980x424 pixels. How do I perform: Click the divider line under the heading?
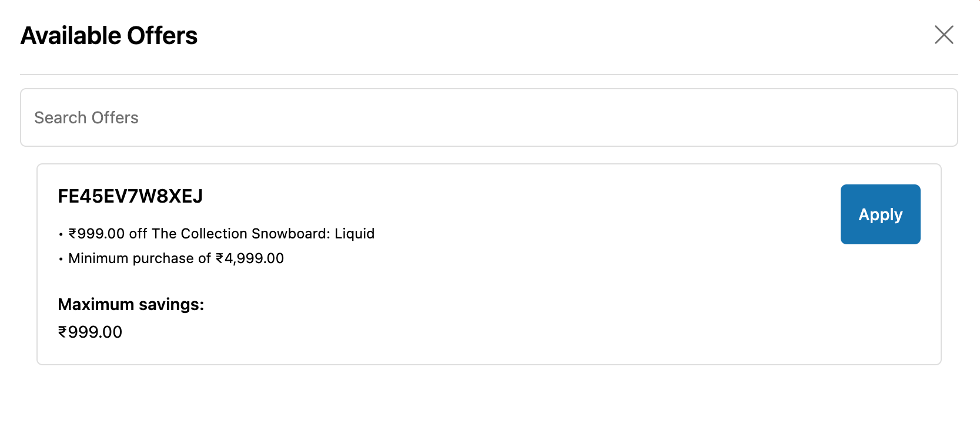pos(488,75)
